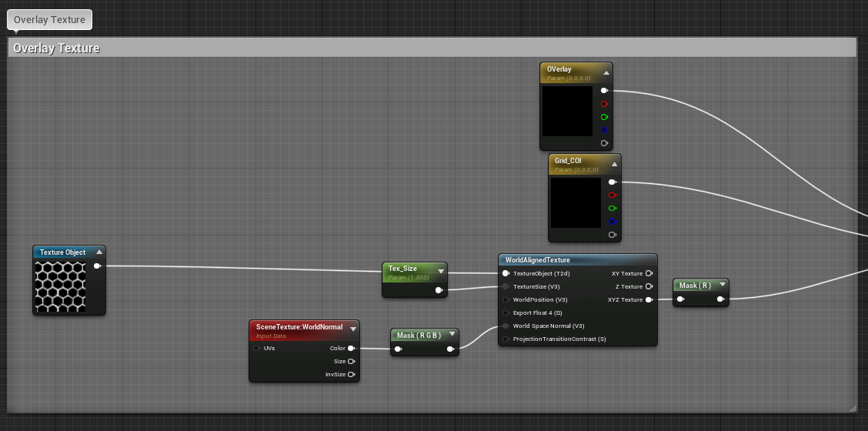Click the OVerlay node alpha output pin
Screen dimensions: 868x431
(x=604, y=143)
